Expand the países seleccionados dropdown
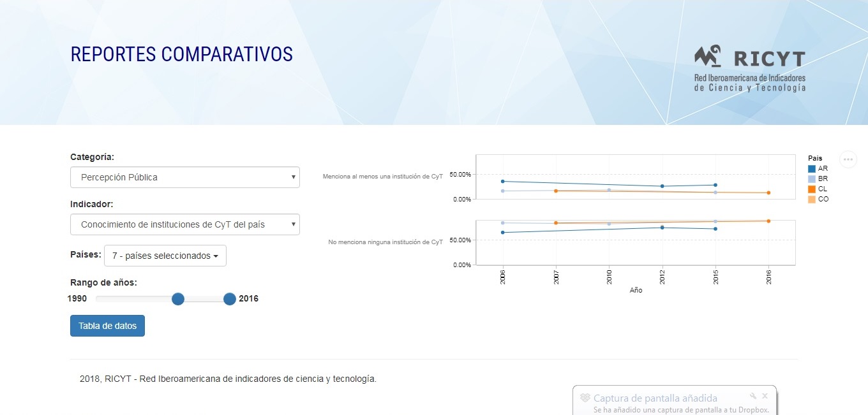The width and height of the screenshot is (868, 415). [165, 256]
